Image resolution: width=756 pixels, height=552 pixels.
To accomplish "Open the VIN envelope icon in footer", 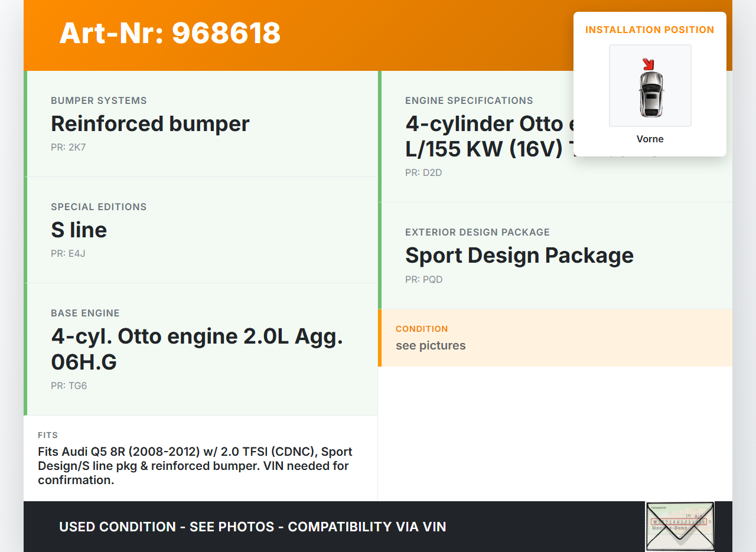I will (x=680, y=526).
